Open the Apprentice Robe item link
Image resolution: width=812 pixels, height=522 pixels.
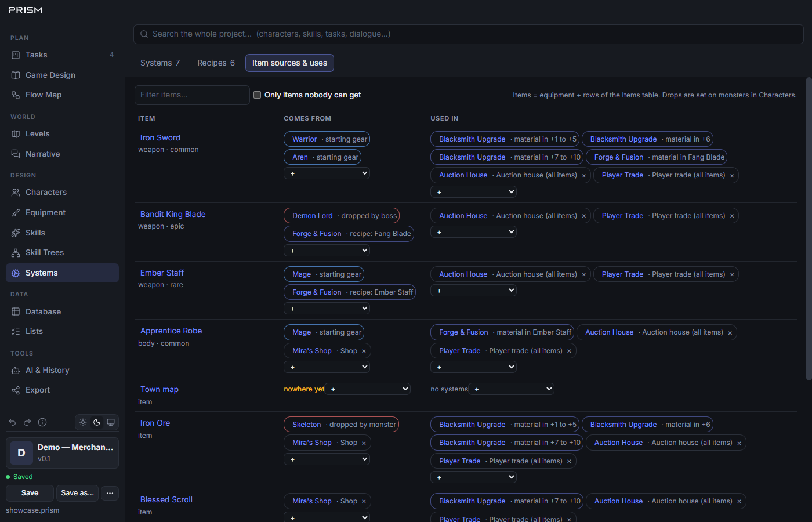tap(171, 331)
